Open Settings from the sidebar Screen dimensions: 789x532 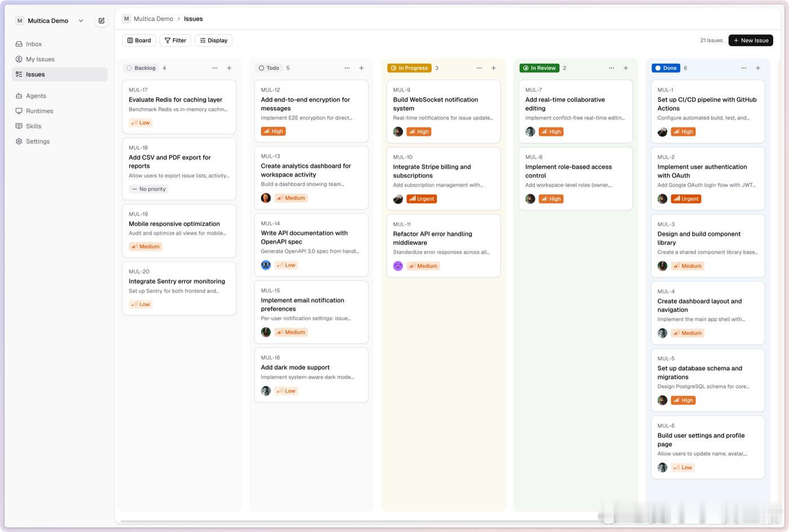(x=60, y=141)
